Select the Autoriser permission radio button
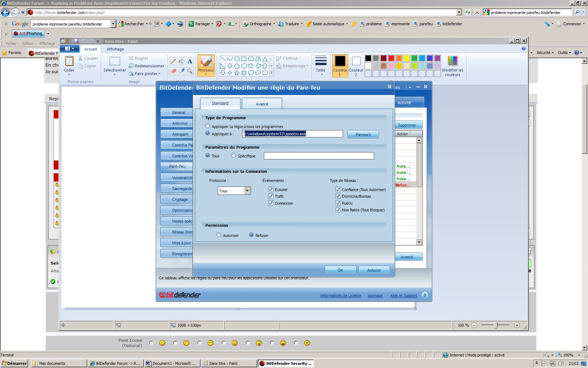 coord(219,235)
